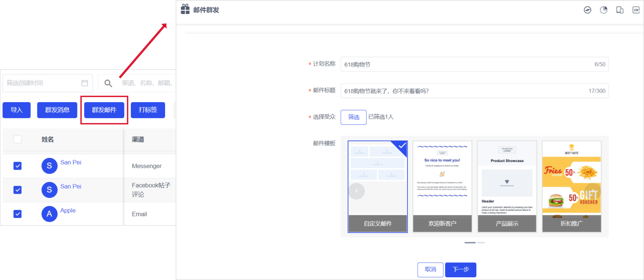The image size is (644, 280).
Task: Click the magnifier search icon
Action: (x=108, y=83)
